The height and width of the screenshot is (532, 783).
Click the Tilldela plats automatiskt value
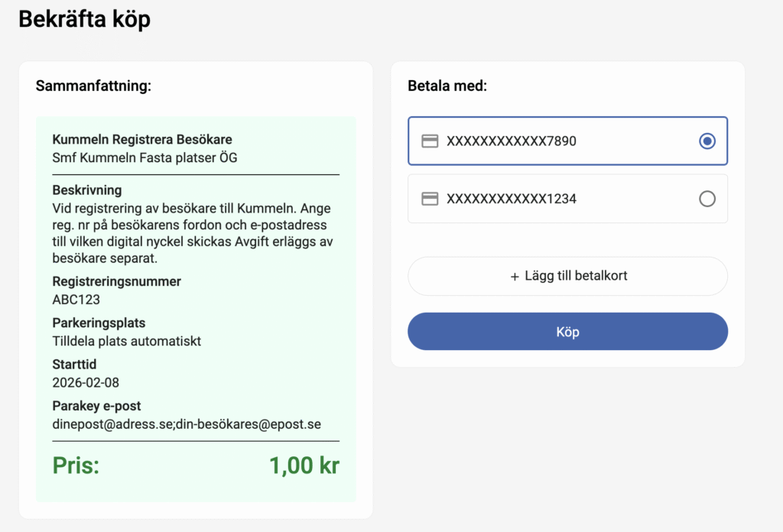[126, 341]
